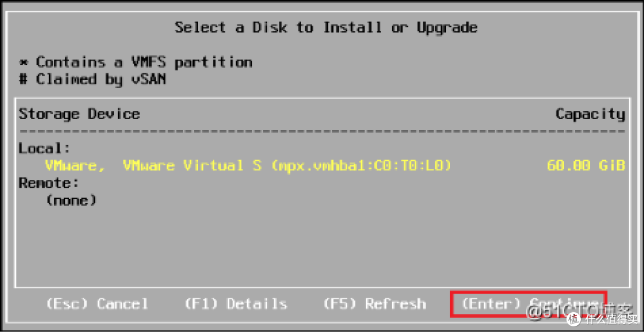644x333 pixels.
Task: Click the hash symbol in the legend
Action: [23, 79]
